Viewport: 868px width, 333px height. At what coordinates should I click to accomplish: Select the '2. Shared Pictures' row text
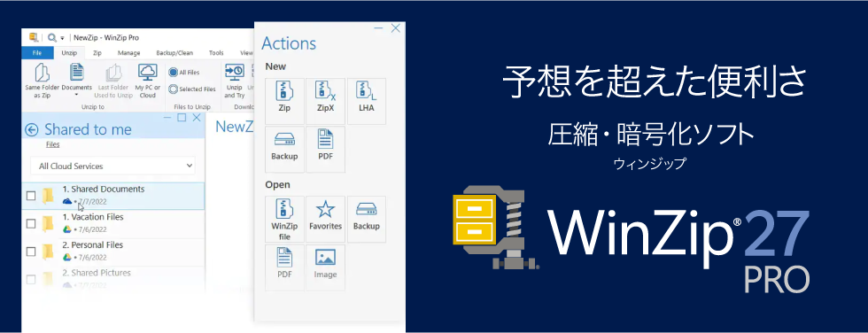97,273
